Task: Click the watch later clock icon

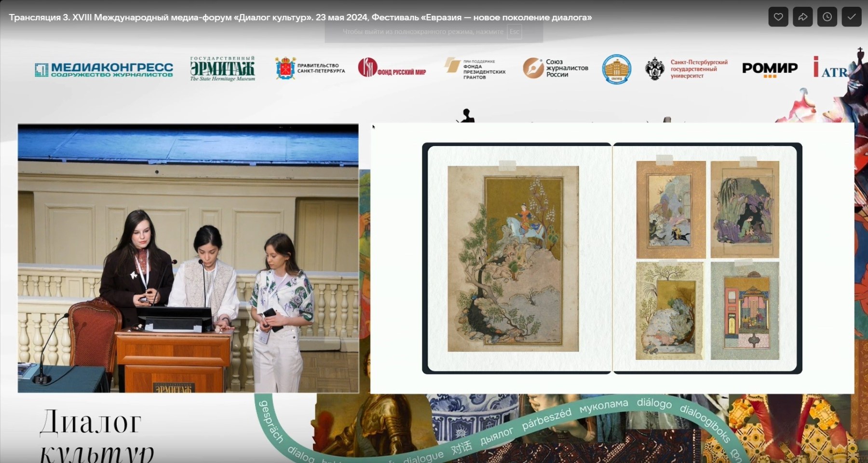Action: coord(827,17)
